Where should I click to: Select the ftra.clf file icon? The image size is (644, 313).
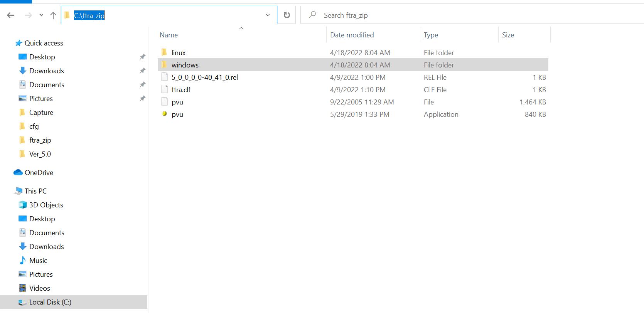(x=164, y=89)
